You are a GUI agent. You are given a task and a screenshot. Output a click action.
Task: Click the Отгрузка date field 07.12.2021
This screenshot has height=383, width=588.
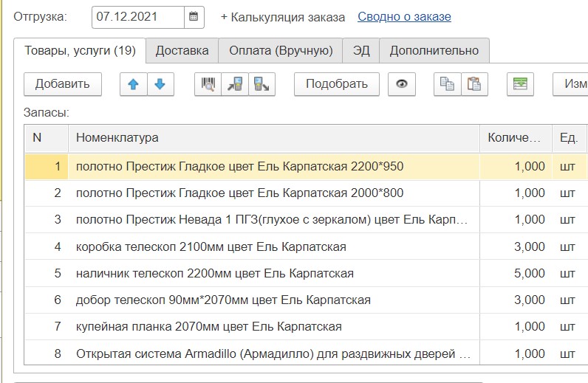138,17
